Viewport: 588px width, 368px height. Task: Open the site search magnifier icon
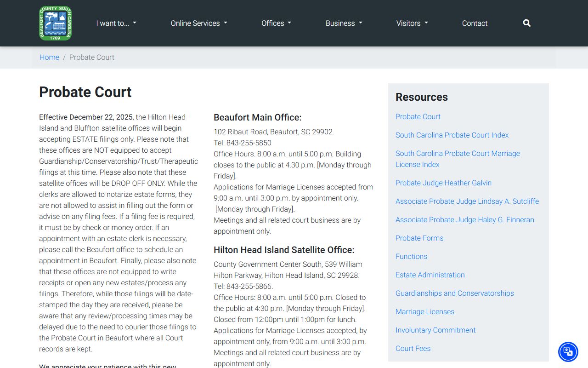click(x=527, y=23)
